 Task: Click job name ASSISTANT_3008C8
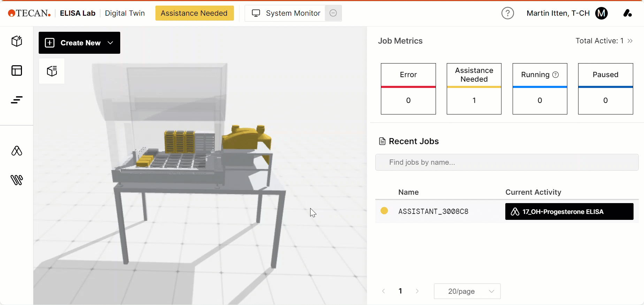click(433, 211)
